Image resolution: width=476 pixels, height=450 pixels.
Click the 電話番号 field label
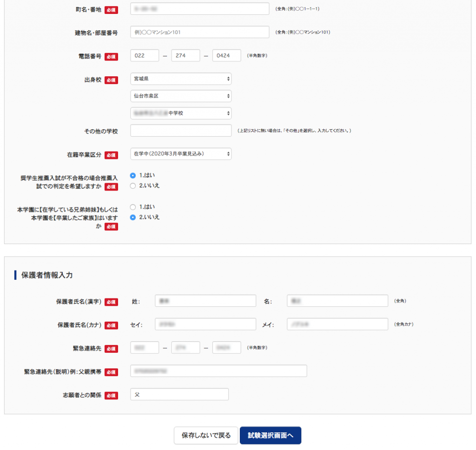pos(90,56)
